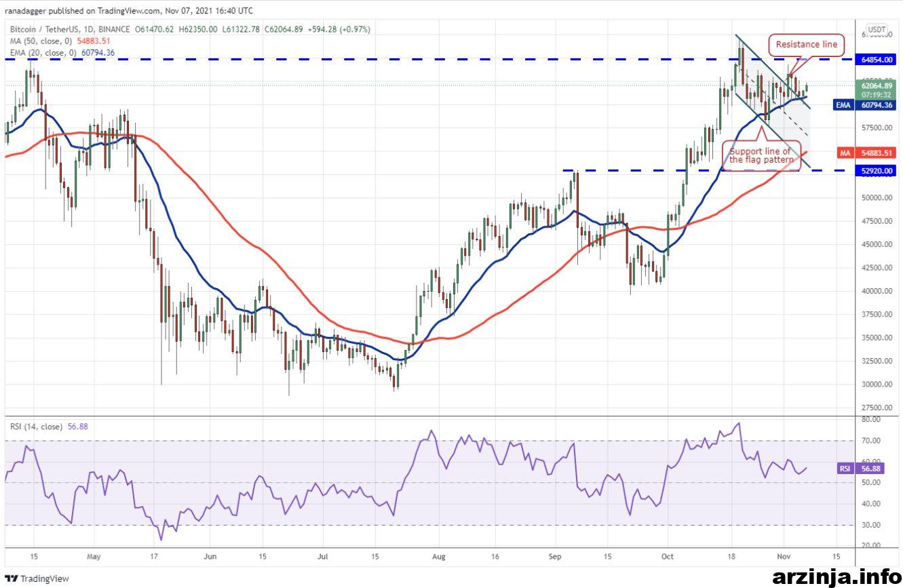
Task: Click the 07:19:32 bar countdown timer
Action: [878, 95]
